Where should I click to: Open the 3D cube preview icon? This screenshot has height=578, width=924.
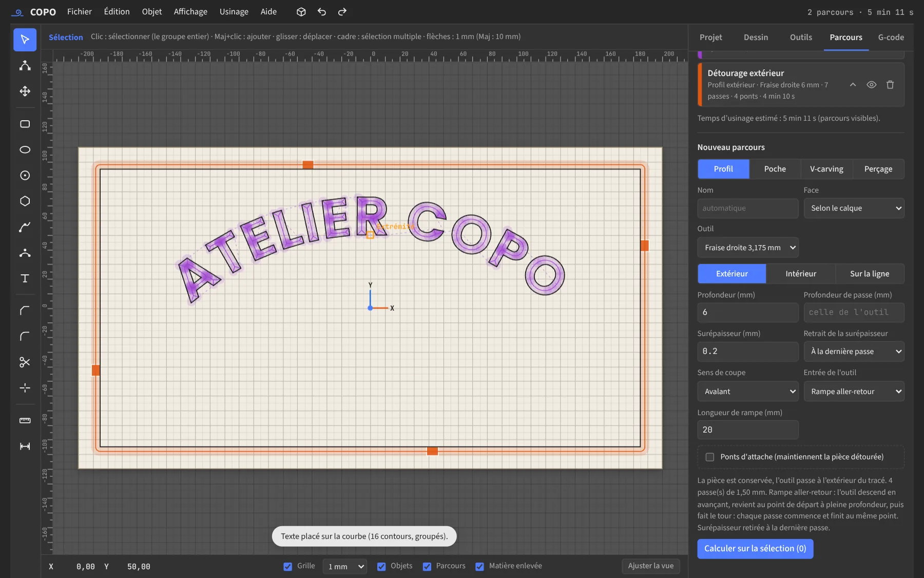click(x=301, y=12)
